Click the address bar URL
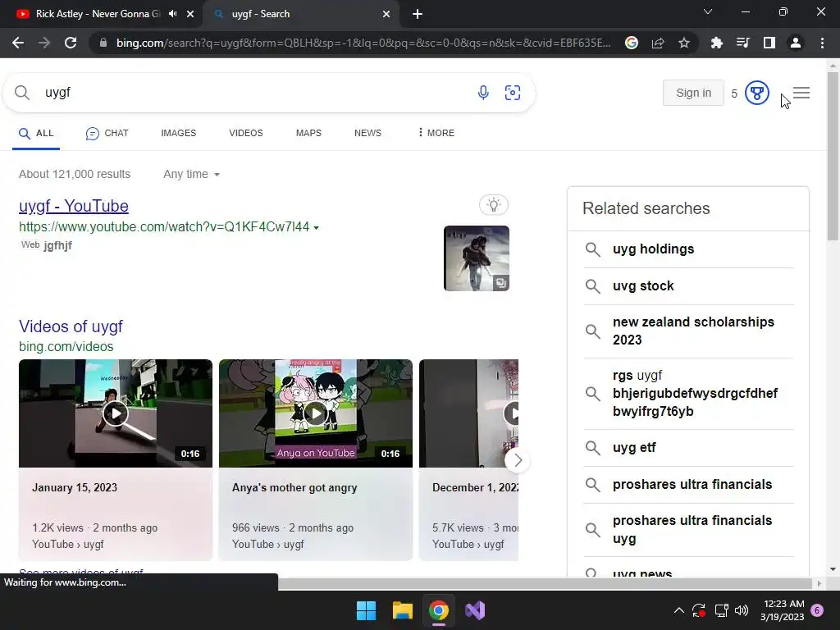Viewport: 840px width, 630px height. (x=363, y=43)
